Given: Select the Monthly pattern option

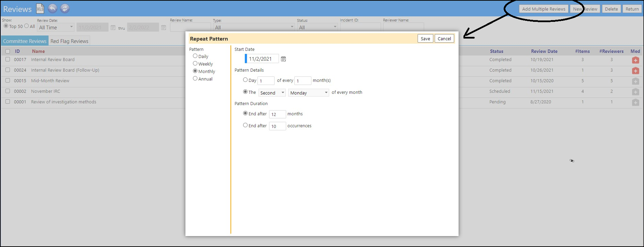Looking at the screenshot, I should [195, 71].
